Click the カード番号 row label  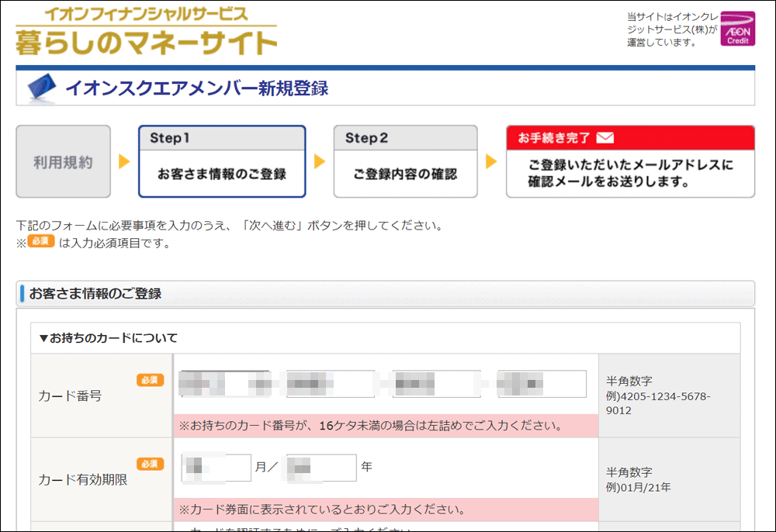(x=70, y=396)
